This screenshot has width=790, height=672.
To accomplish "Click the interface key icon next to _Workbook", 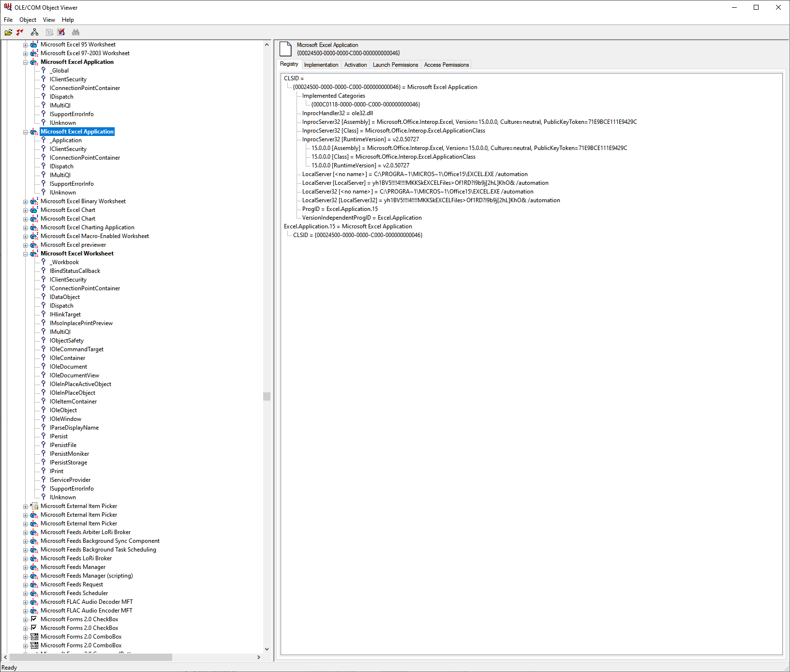I will click(x=44, y=262).
